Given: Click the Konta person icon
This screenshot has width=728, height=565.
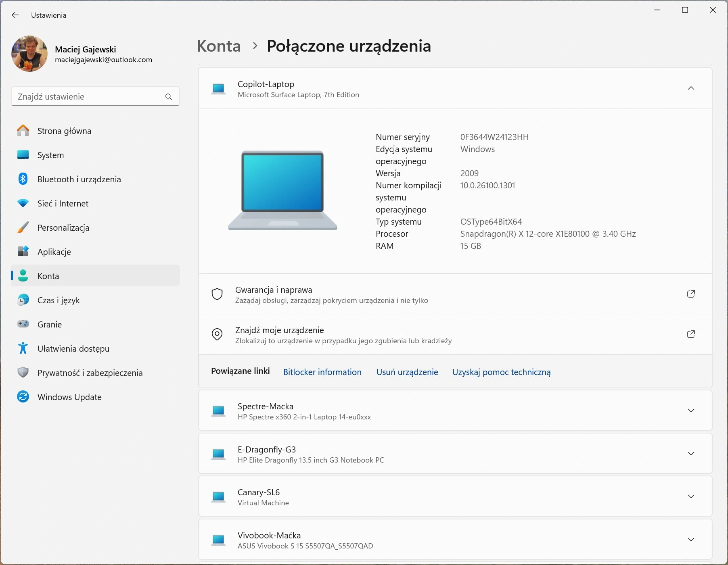Looking at the screenshot, I should (23, 276).
